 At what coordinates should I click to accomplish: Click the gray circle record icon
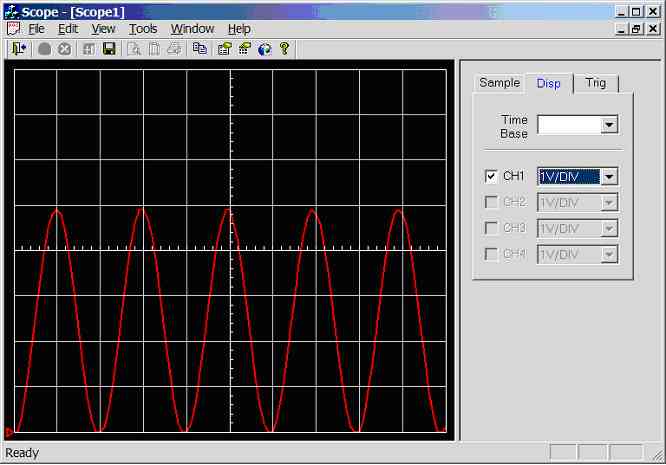tap(45, 48)
